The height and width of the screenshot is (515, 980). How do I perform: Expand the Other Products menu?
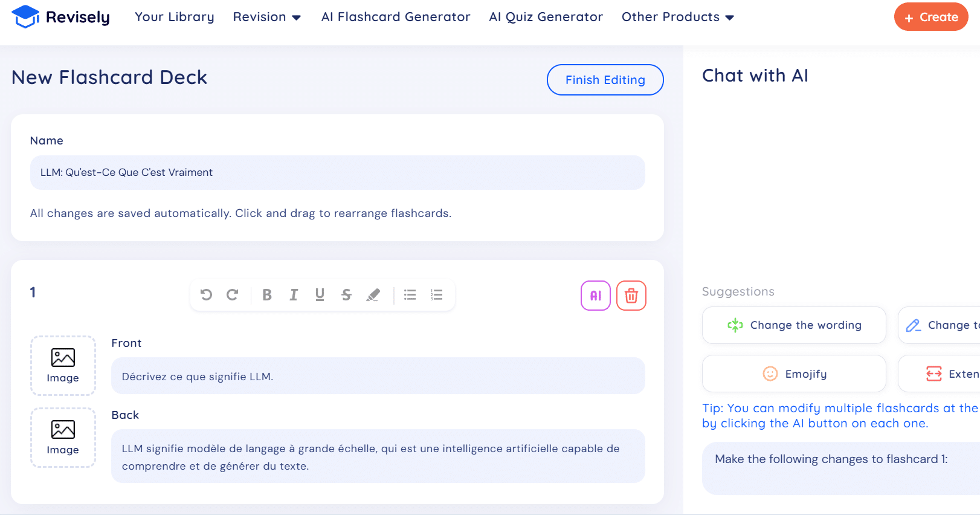tap(677, 17)
